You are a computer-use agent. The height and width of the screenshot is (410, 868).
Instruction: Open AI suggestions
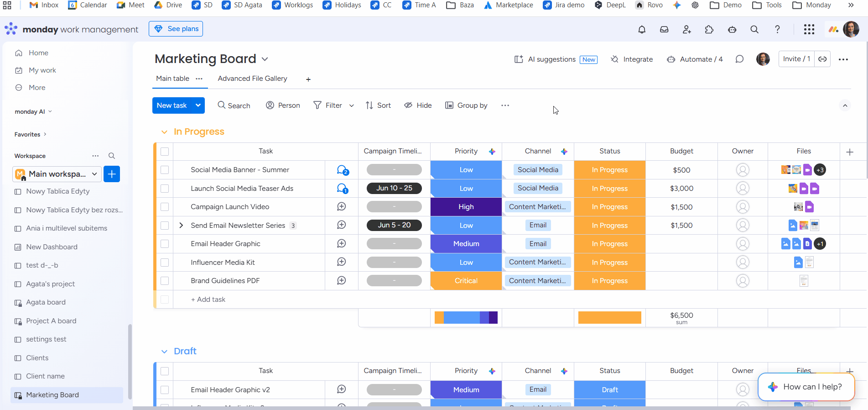[556, 59]
